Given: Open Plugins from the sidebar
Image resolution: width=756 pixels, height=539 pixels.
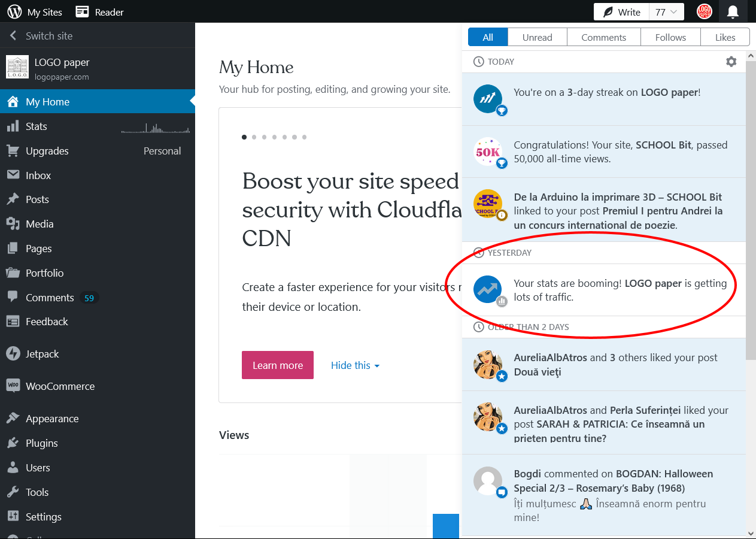Looking at the screenshot, I should (41, 443).
